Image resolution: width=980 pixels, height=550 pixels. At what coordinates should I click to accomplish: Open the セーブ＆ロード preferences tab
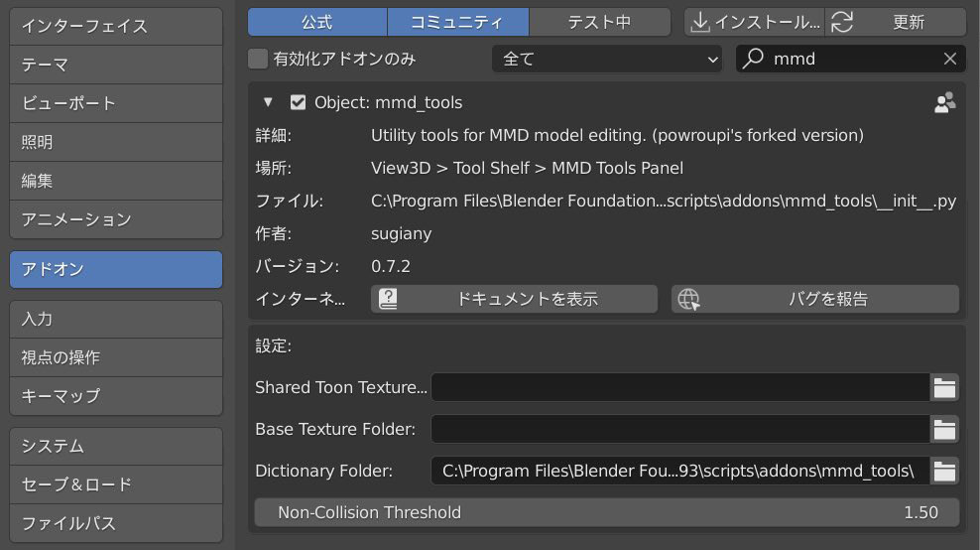coord(116,484)
